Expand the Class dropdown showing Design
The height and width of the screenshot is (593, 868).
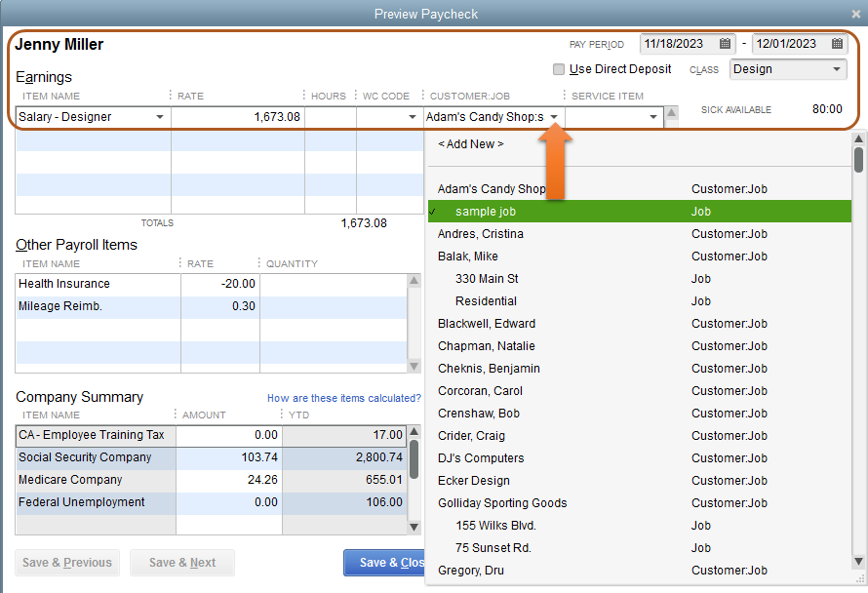(x=838, y=69)
